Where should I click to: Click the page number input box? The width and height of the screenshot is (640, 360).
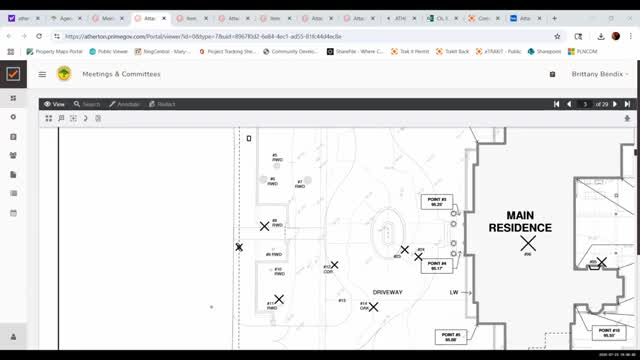[x=585, y=104]
